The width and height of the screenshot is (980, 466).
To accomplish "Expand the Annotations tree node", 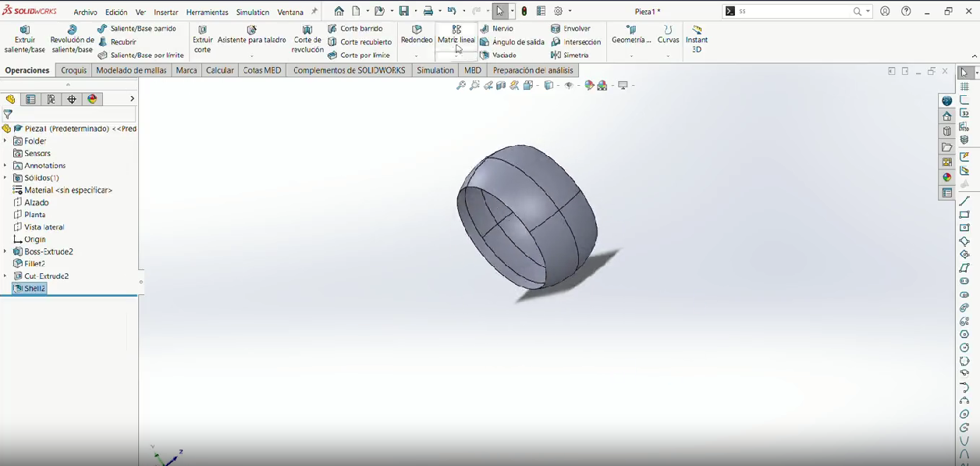I will [x=5, y=165].
